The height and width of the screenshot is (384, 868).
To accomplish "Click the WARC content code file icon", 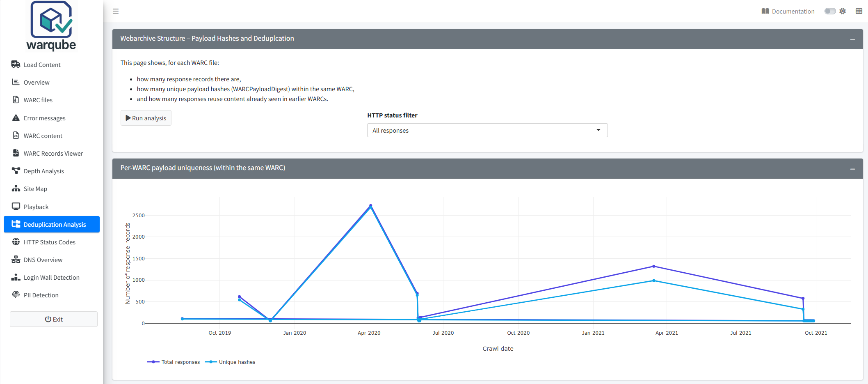I will tap(16, 135).
